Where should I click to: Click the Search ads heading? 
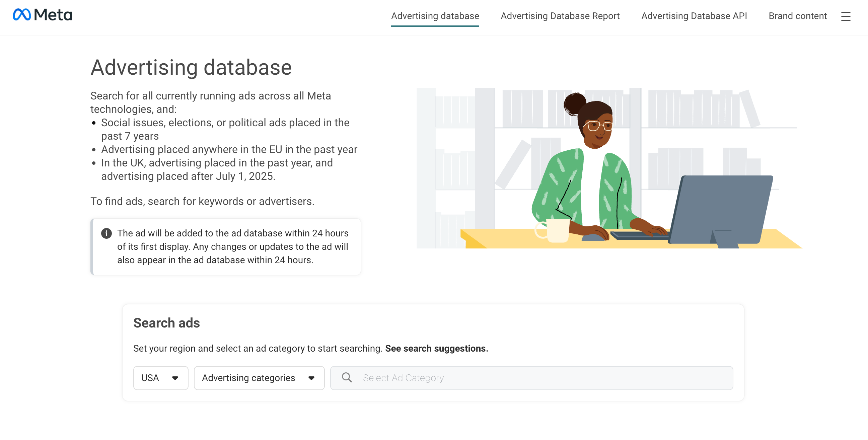(x=166, y=323)
